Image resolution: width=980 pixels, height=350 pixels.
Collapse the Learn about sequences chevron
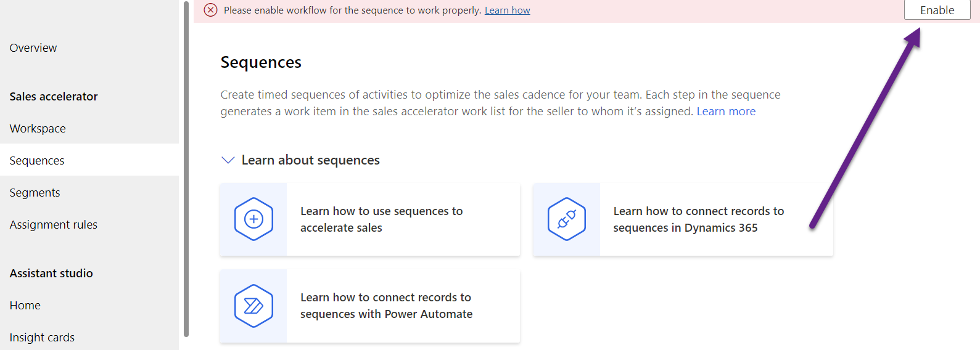228,160
